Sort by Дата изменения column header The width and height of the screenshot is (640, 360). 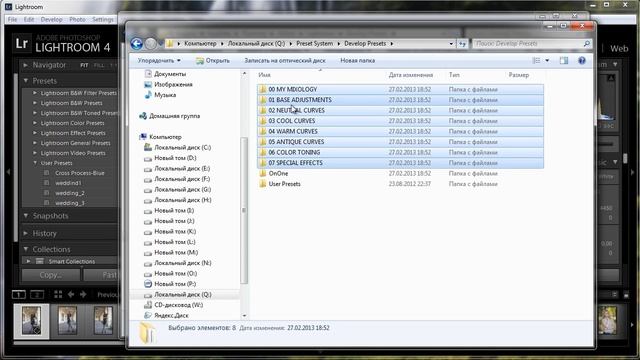tap(411, 75)
